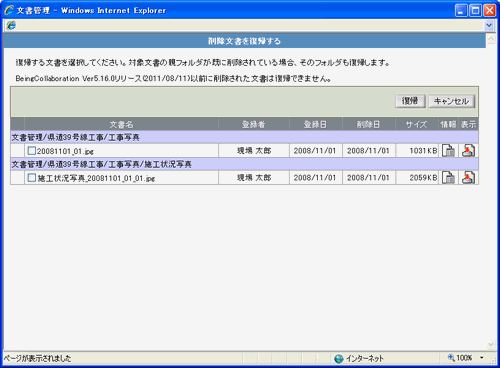Open display icon for 20081101_01.jpg
Viewport: 500px width, 368px height.
(468, 151)
